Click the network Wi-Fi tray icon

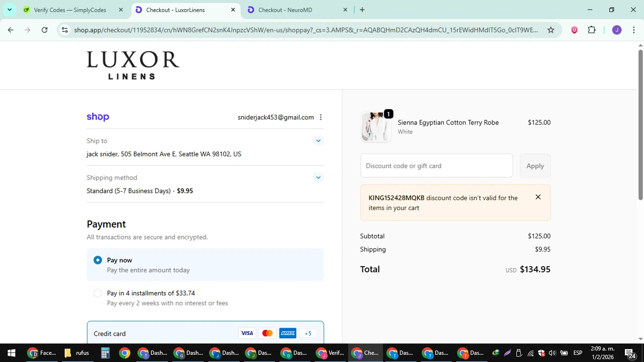click(531, 353)
